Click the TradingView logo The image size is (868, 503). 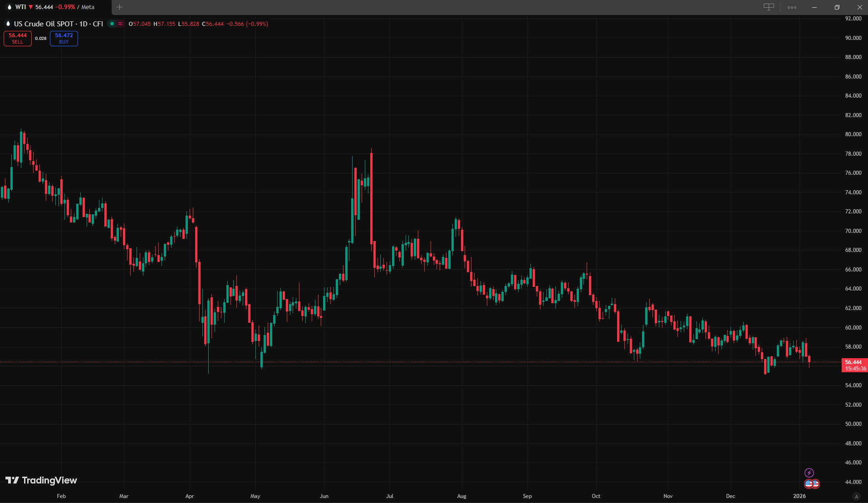tap(41, 480)
